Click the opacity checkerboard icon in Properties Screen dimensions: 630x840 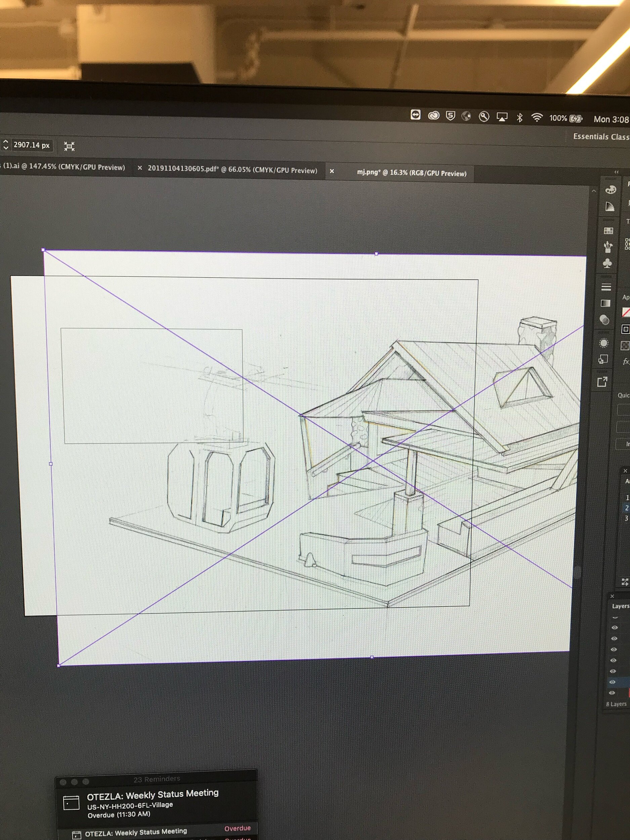(x=625, y=345)
